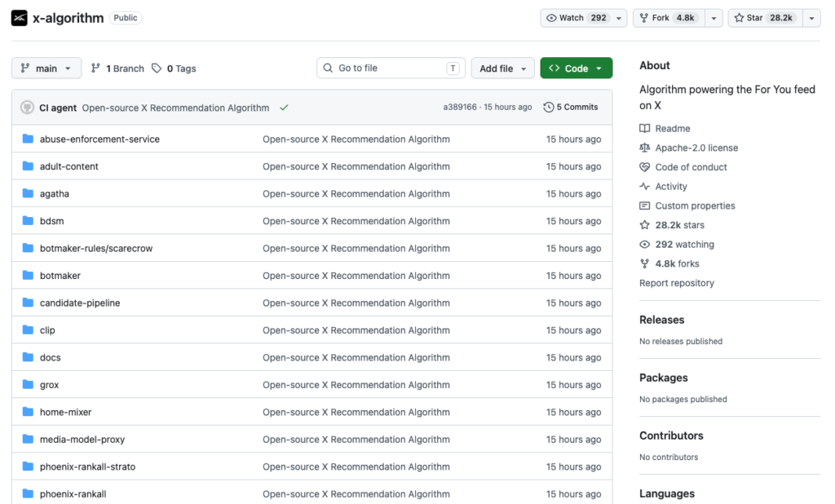
Task: Open the main branch dropdown
Action: 46,69
